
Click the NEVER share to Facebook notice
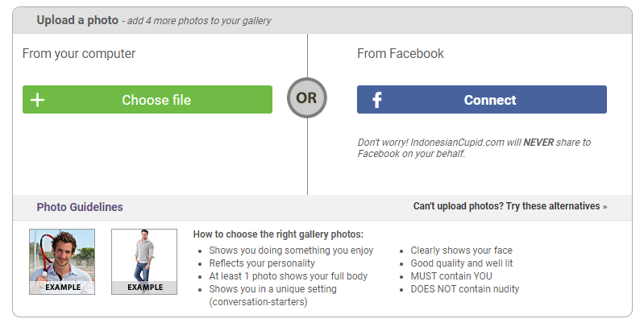coord(474,147)
